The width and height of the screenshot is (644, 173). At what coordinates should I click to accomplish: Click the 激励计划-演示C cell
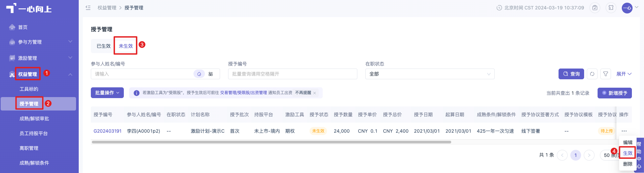point(208,131)
